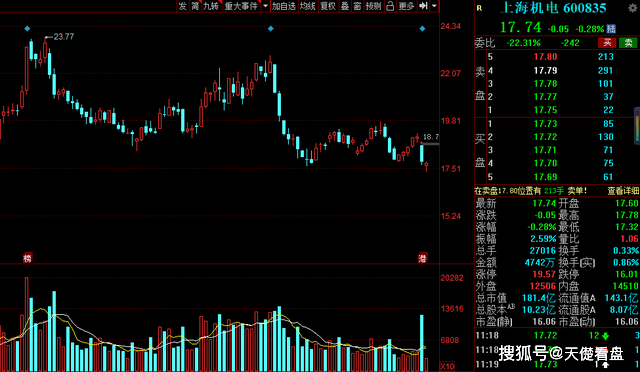Screen dimensions: 640x372
Task: Click the vertical scrollbar beside order book
Action: [x=637, y=126]
